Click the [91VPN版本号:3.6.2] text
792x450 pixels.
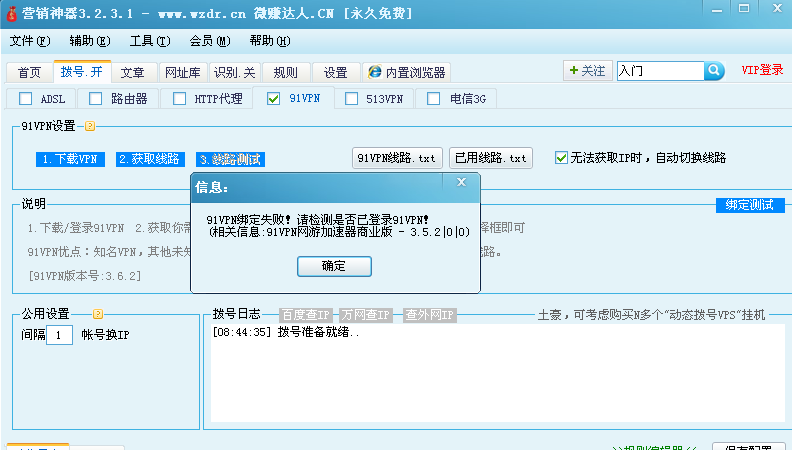point(85,276)
